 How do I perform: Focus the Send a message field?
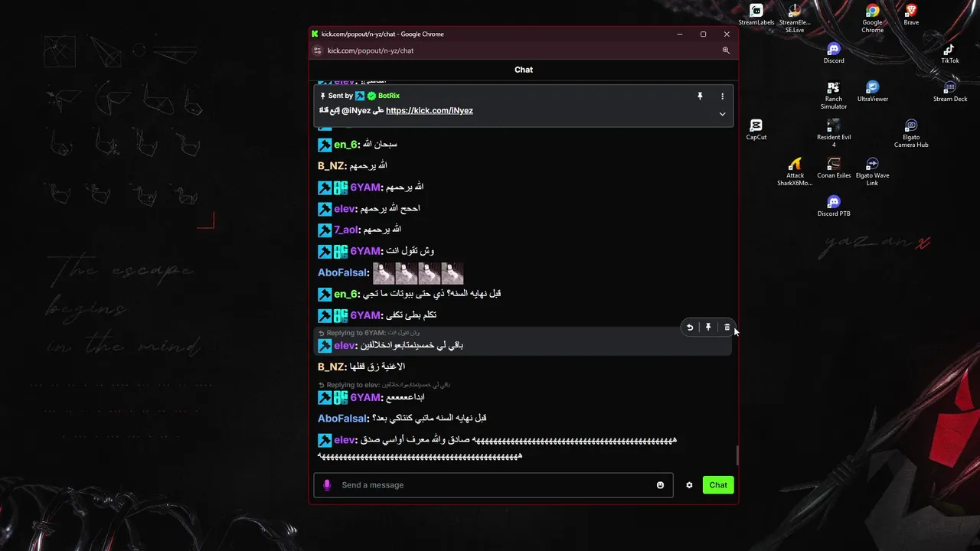493,485
